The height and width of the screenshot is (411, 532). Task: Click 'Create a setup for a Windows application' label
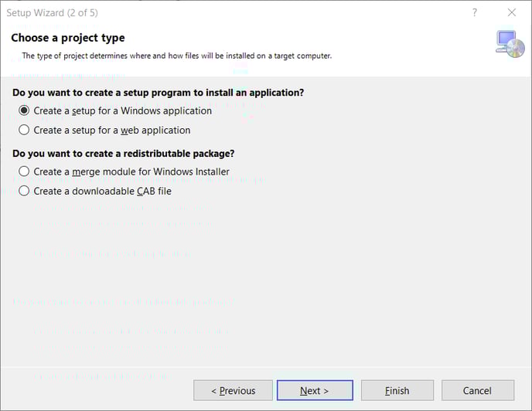(123, 110)
